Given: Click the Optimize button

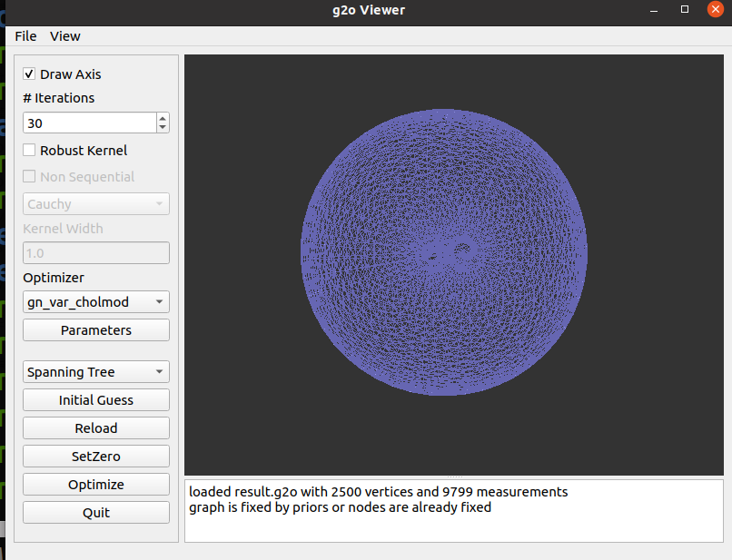Looking at the screenshot, I should coord(96,484).
